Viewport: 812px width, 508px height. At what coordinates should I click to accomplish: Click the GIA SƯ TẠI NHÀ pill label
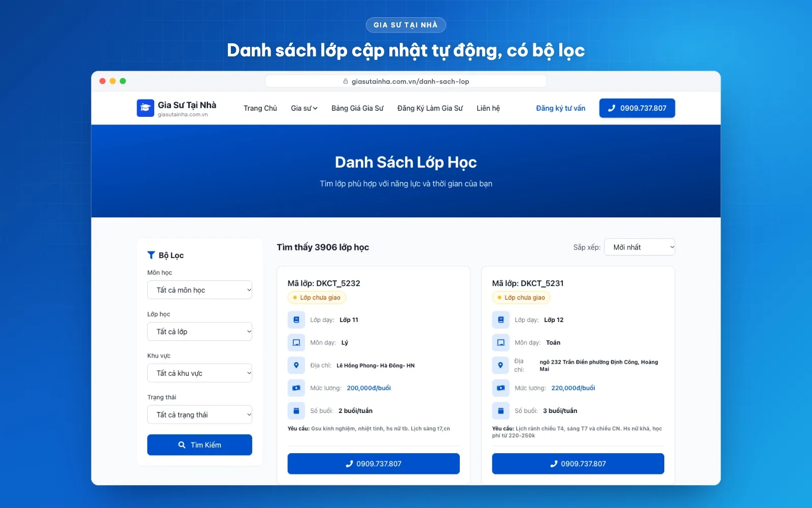pos(406,25)
